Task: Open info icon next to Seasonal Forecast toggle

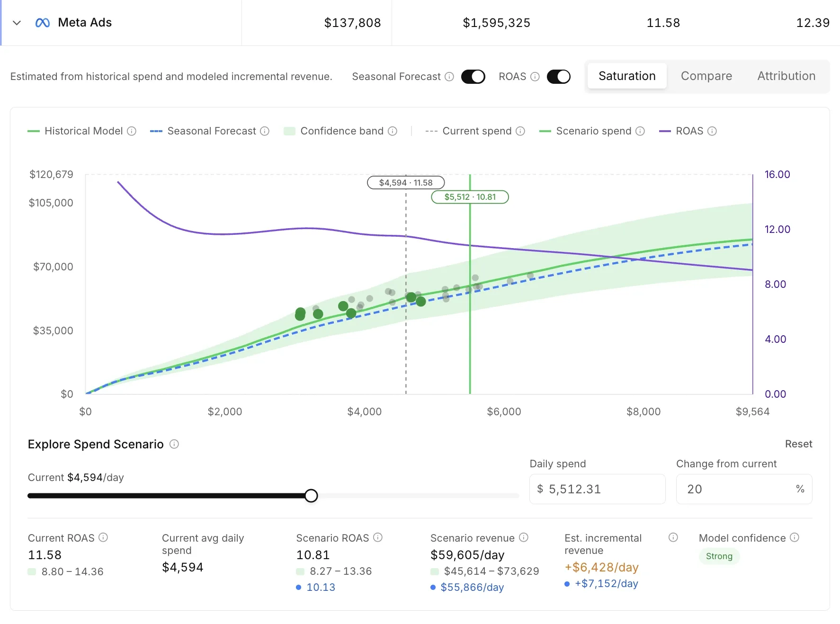Action: click(x=449, y=77)
